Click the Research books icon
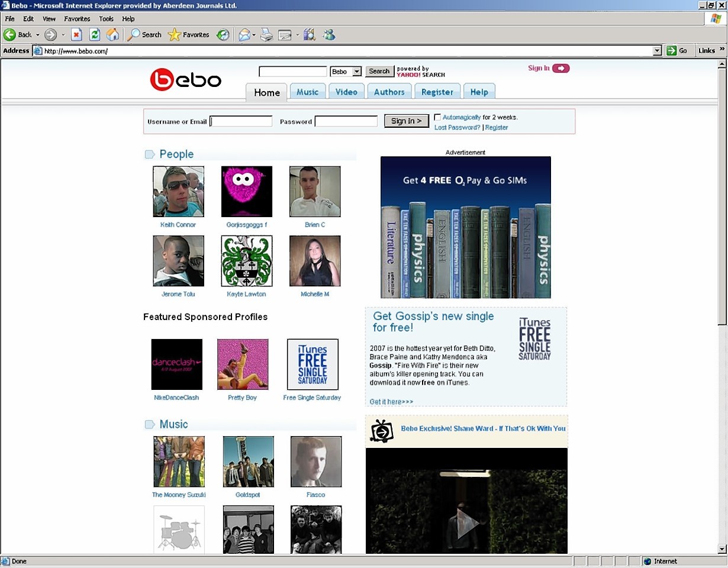The image size is (728, 568). [310, 35]
